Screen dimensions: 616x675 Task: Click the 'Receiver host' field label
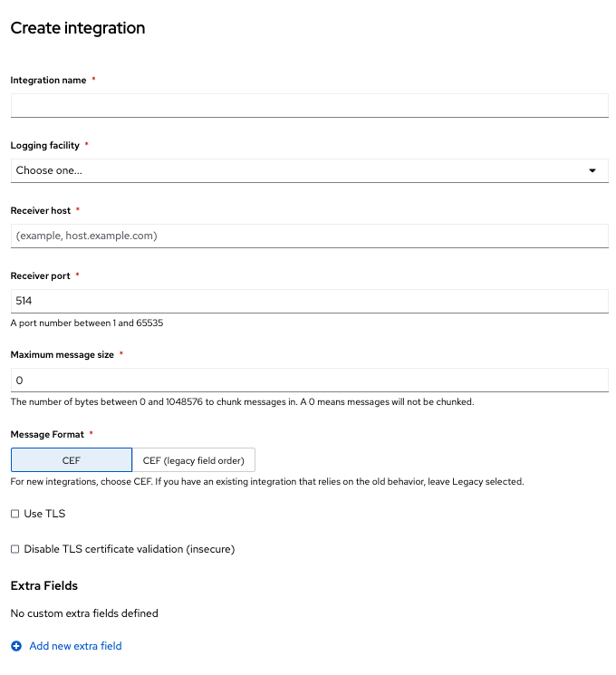[40, 211]
